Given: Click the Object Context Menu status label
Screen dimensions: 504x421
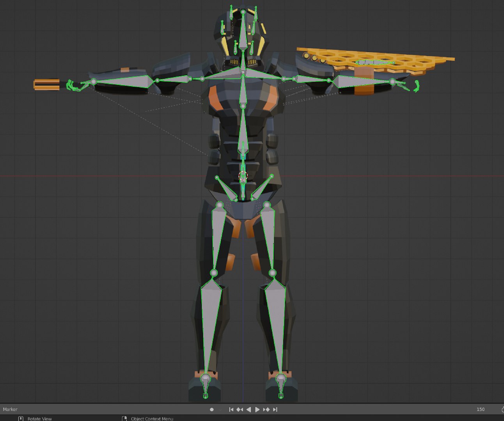Looking at the screenshot, I should coord(152,419).
